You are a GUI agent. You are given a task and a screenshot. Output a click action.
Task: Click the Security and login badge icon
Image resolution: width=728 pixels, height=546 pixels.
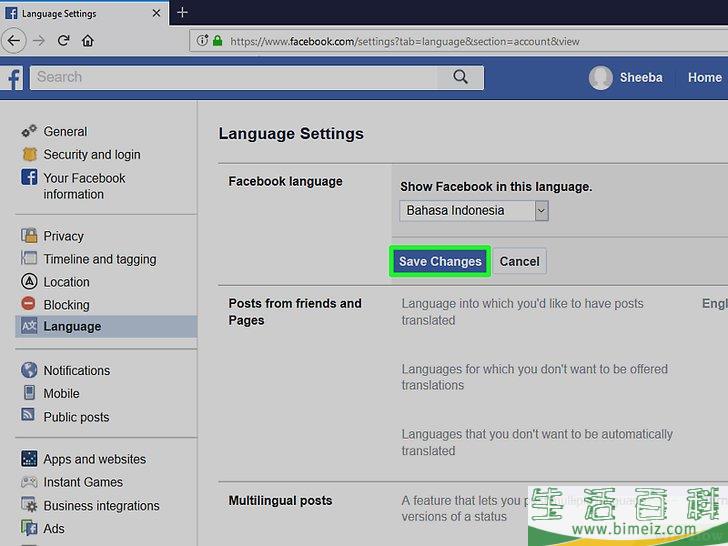pyautogui.click(x=29, y=154)
